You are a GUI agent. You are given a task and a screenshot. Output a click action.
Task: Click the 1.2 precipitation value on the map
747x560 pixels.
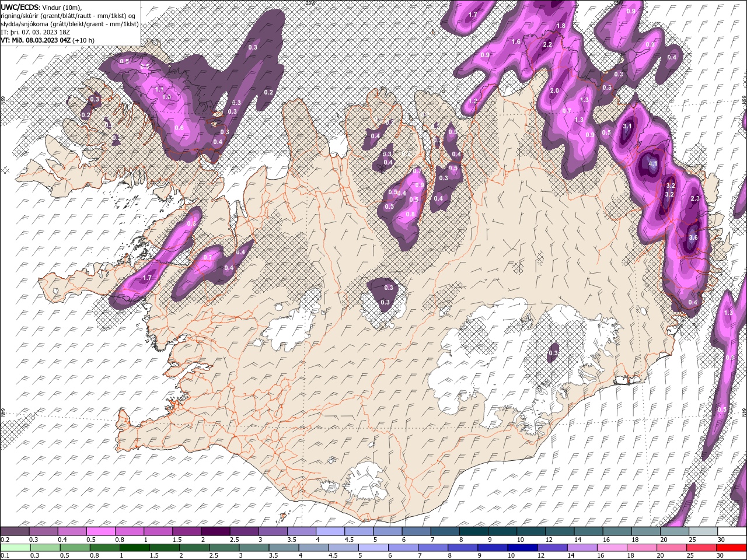[473, 101]
